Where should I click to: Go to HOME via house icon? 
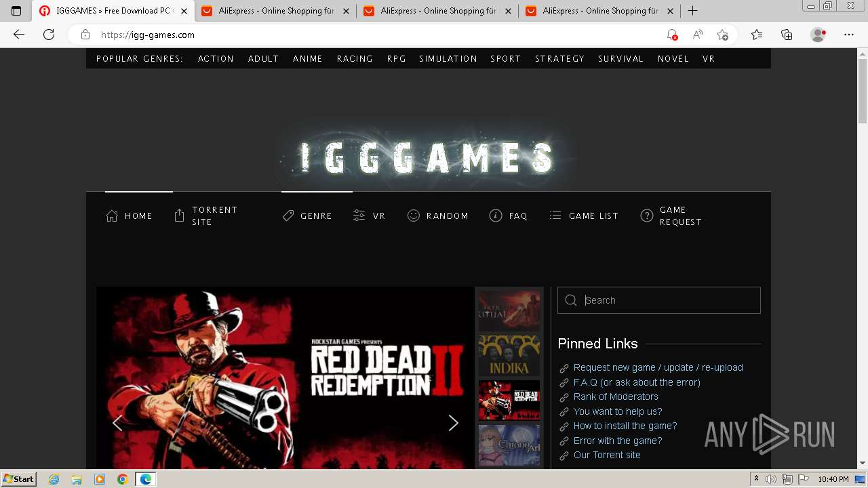coord(129,216)
